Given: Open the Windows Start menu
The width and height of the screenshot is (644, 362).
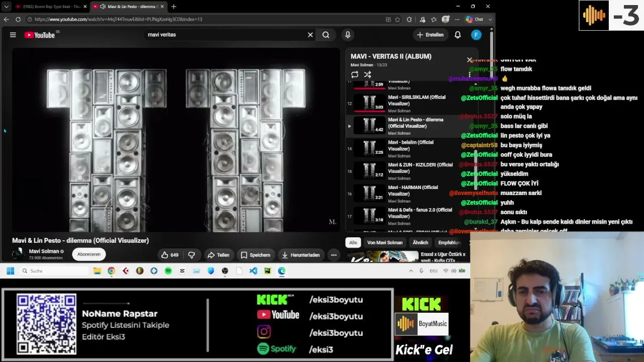Looking at the screenshot, I should (x=10, y=271).
